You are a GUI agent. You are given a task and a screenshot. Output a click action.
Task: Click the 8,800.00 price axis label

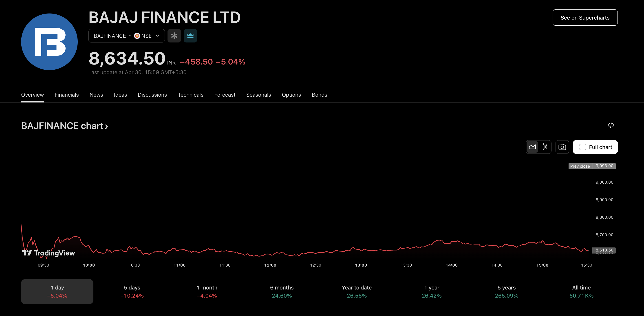point(604,217)
